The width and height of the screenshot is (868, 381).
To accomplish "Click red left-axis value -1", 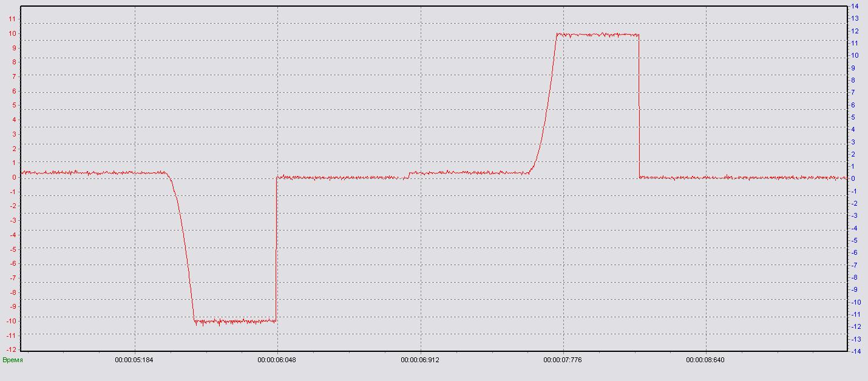I will pos(12,192).
